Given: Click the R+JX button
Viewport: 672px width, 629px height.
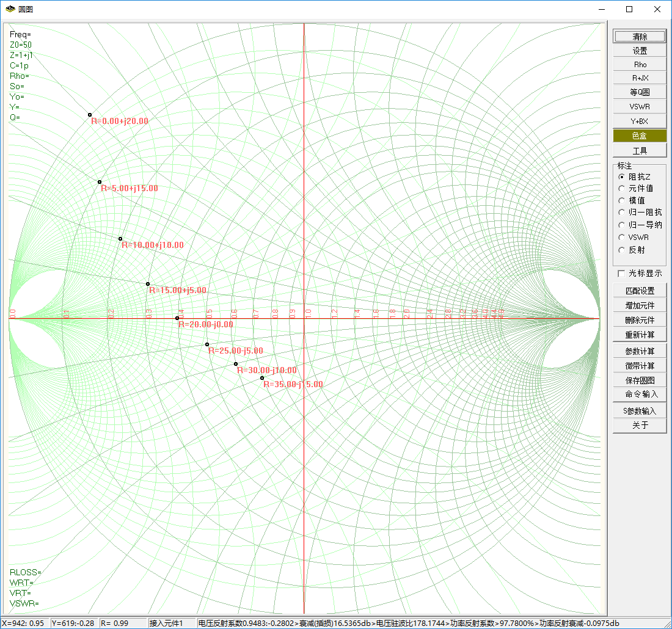Looking at the screenshot, I should 640,78.
